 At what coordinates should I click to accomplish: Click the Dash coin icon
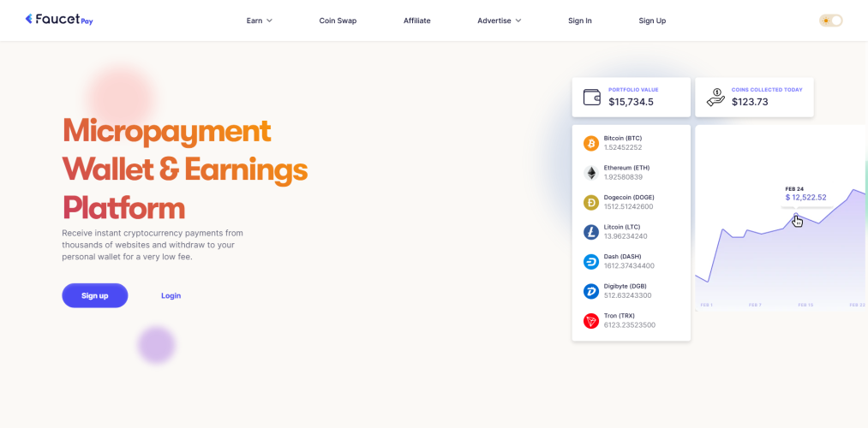[591, 262]
